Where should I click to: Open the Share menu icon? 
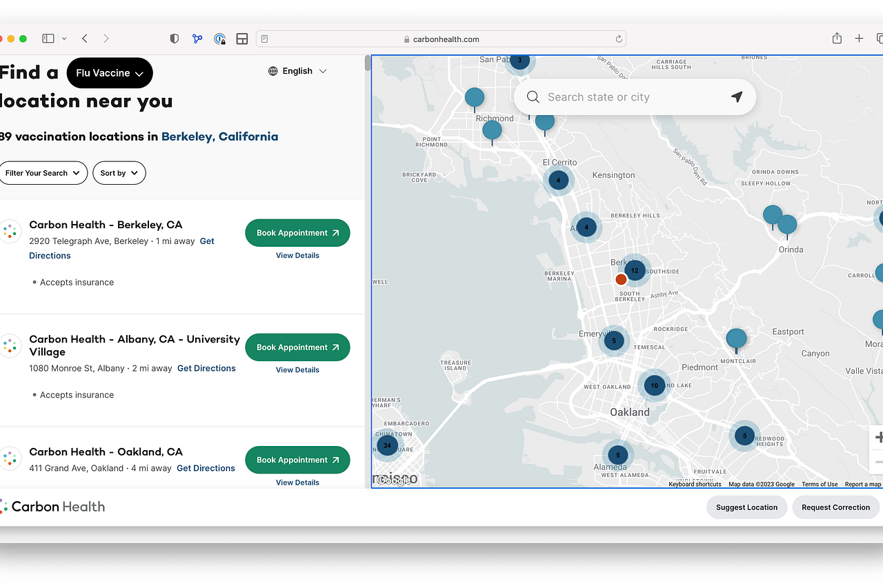[837, 39]
